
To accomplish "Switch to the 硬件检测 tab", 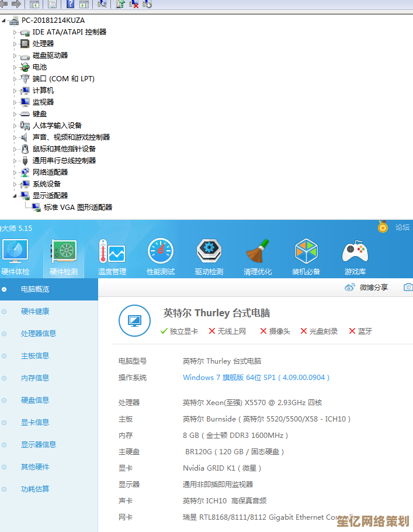I will [64, 257].
